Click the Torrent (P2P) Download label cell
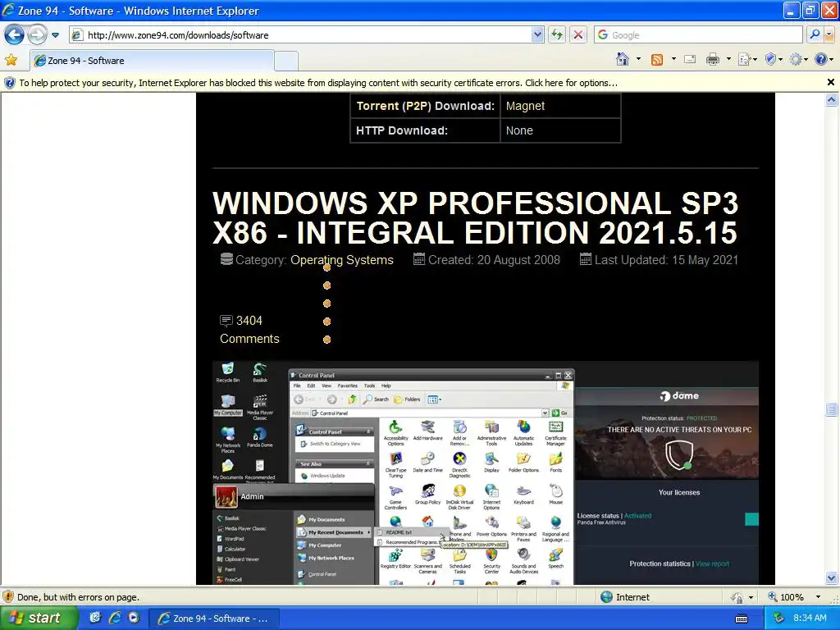This screenshot has height=630, width=840. click(x=426, y=106)
